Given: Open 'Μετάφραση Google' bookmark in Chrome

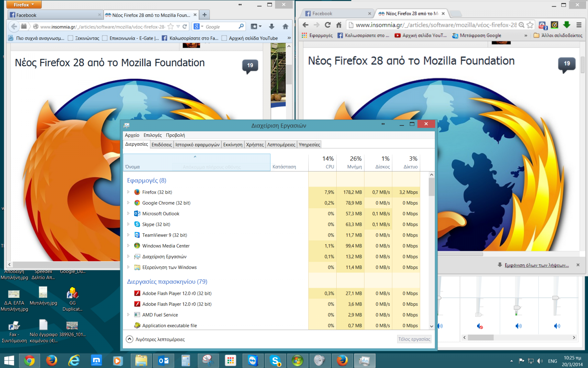Looking at the screenshot, I should 477,35.
